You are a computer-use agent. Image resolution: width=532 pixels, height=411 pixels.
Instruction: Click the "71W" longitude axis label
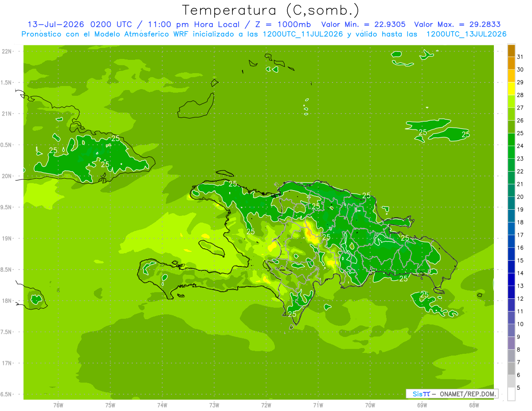[318, 405]
